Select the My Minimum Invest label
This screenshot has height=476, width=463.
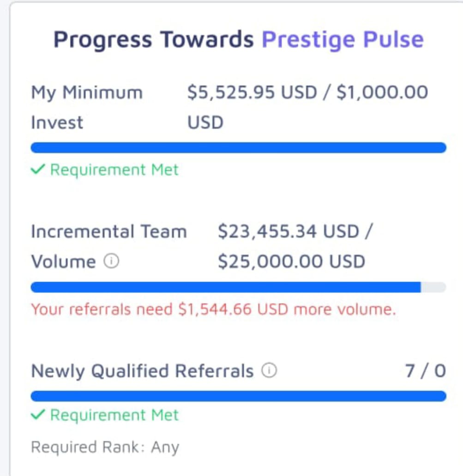86,107
